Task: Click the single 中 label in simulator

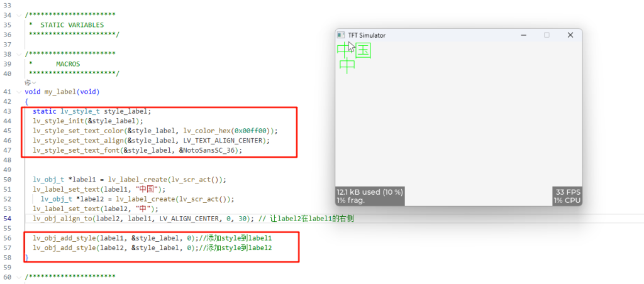Action: [x=347, y=65]
